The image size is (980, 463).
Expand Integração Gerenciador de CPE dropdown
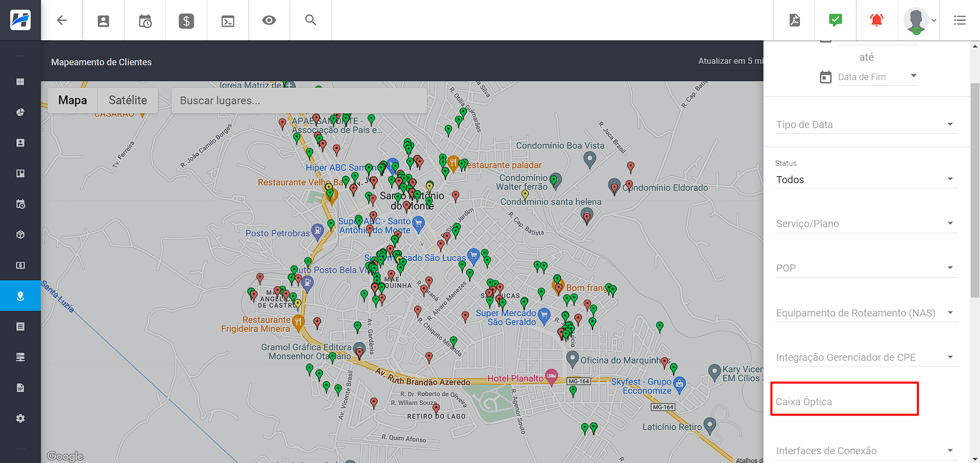[867, 357]
